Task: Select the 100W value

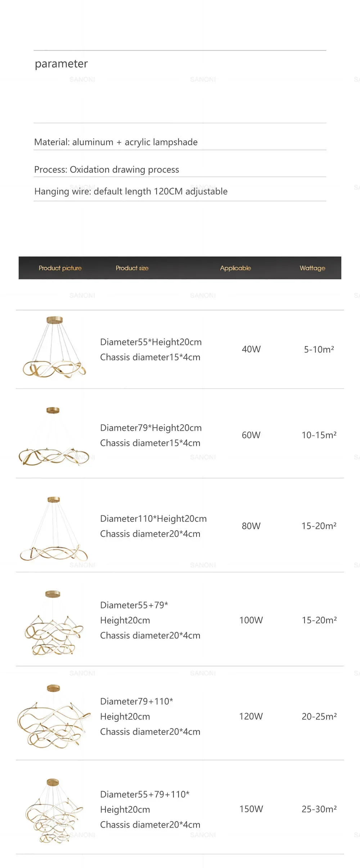Action: tap(251, 620)
